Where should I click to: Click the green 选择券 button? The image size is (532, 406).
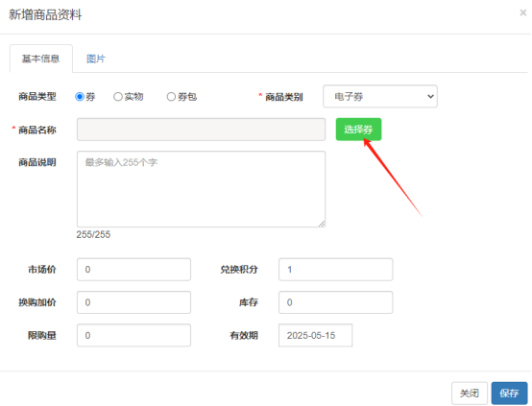(x=358, y=130)
